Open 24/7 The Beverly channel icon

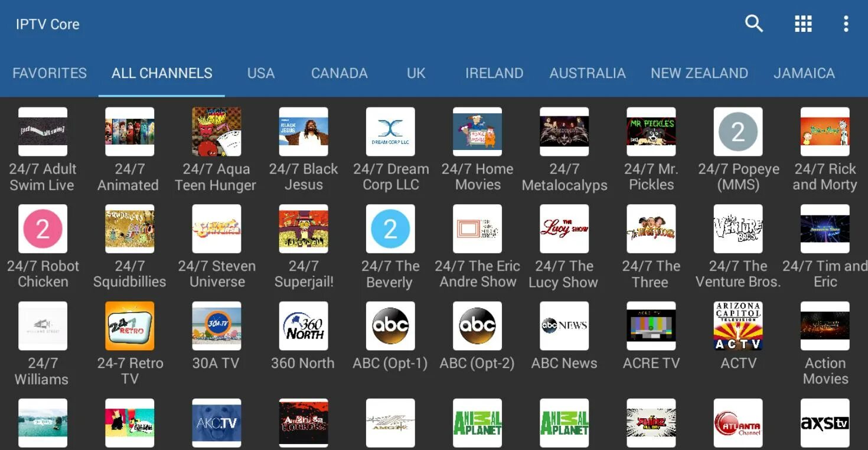pos(390,229)
